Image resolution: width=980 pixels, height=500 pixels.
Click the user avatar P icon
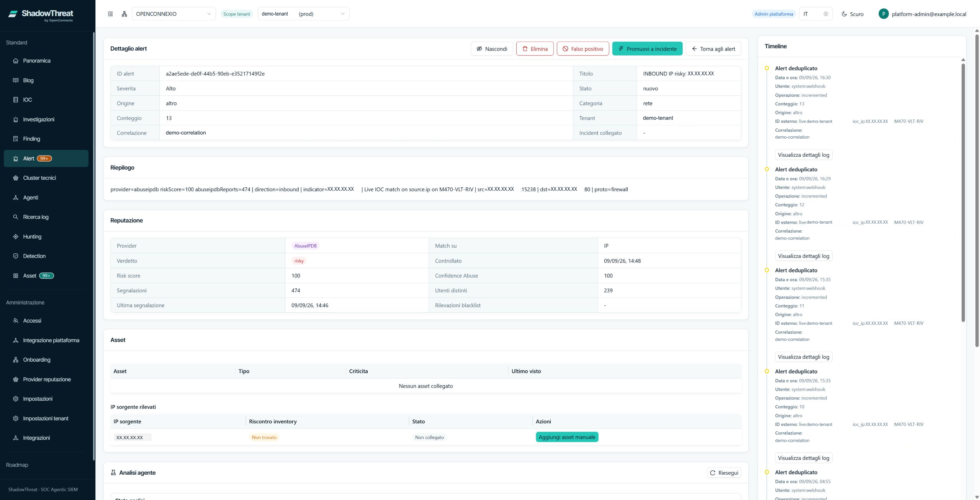[883, 14]
